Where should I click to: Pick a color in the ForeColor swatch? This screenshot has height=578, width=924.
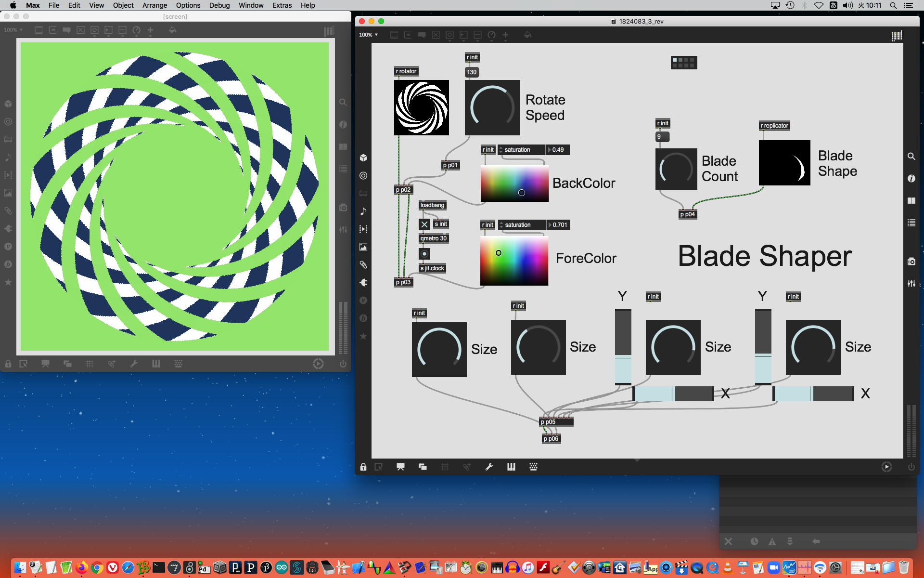(514, 261)
